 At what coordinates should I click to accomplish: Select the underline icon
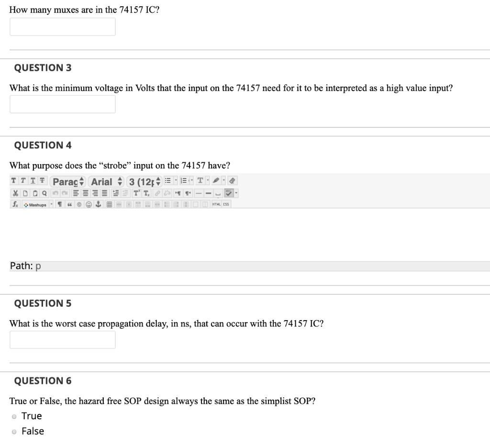(x=33, y=181)
